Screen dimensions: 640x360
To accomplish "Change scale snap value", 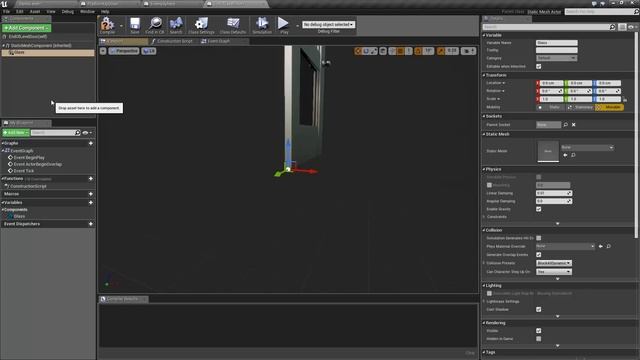I will (452, 51).
